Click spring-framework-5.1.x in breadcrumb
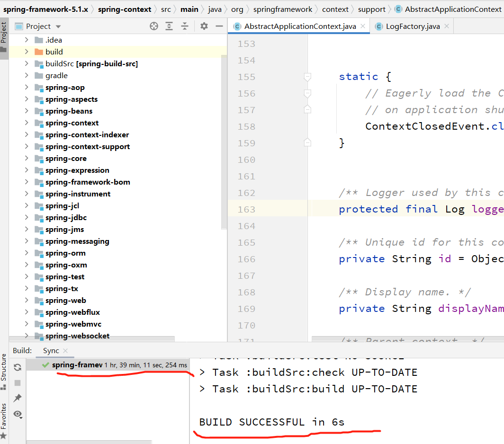 (x=45, y=9)
